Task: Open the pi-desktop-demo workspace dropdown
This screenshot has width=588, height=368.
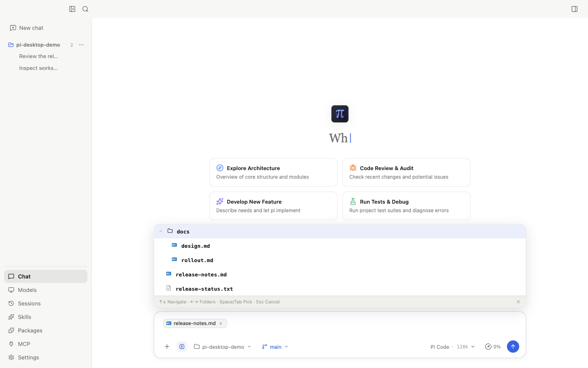Action: [223, 347]
